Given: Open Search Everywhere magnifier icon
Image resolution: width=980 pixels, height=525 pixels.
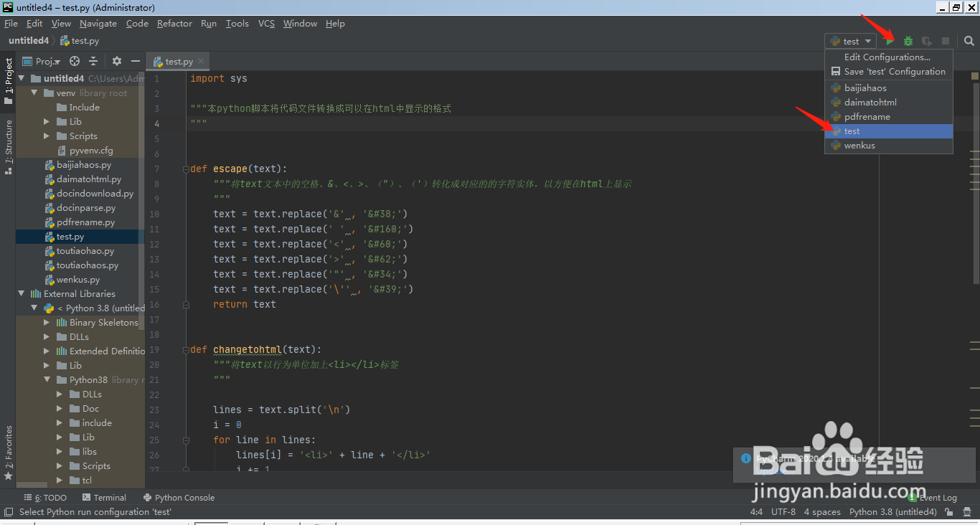Looking at the screenshot, I should pyautogui.click(x=969, y=42).
